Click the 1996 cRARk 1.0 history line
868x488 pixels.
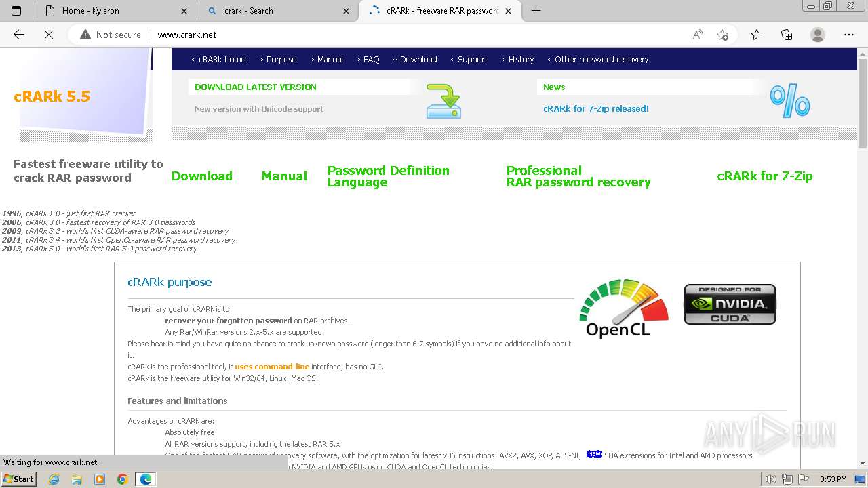click(69, 213)
